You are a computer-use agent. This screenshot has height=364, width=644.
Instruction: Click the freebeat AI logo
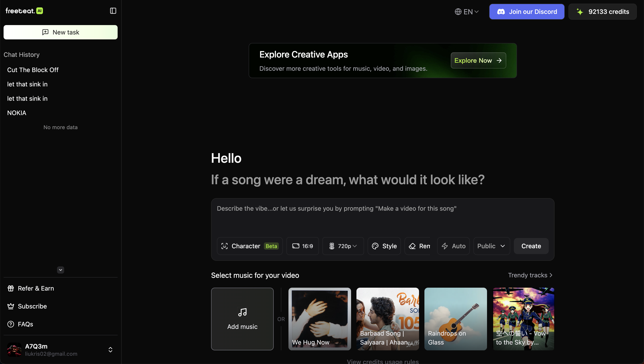pos(24,11)
